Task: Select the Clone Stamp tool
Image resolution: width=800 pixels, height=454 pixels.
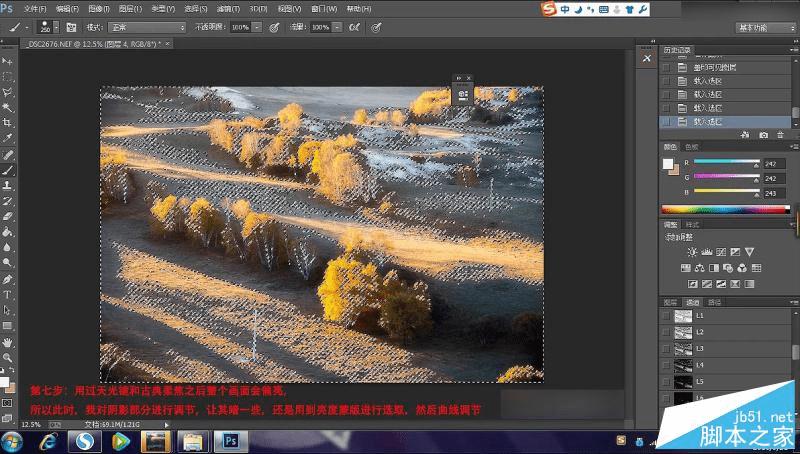Action: point(7,186)
